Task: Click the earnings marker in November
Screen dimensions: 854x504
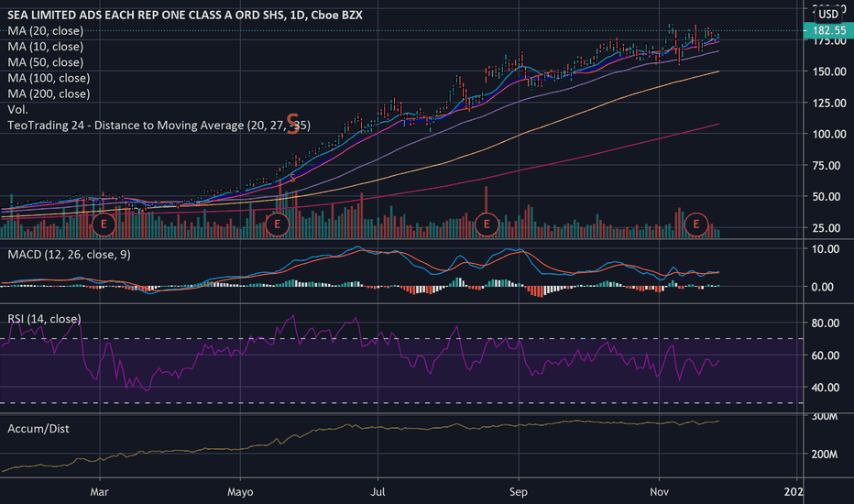Action: pyautogui.click(x=695, y=224)
